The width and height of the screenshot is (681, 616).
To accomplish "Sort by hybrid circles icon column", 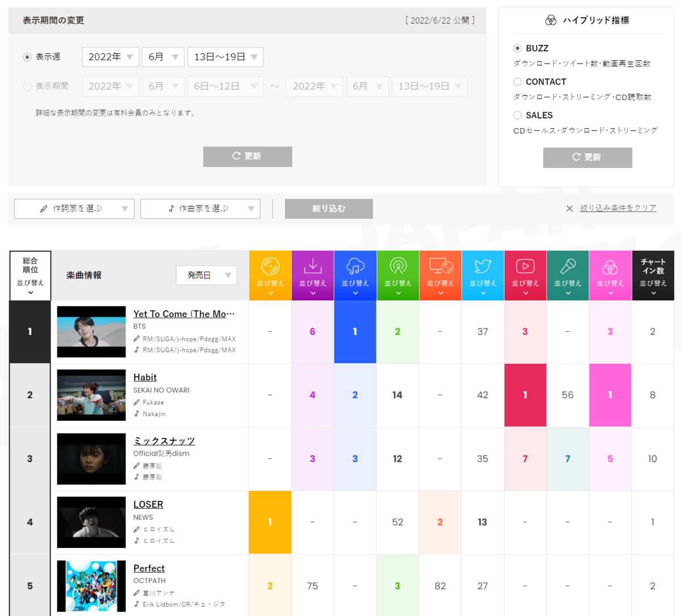I will [611, 276].
